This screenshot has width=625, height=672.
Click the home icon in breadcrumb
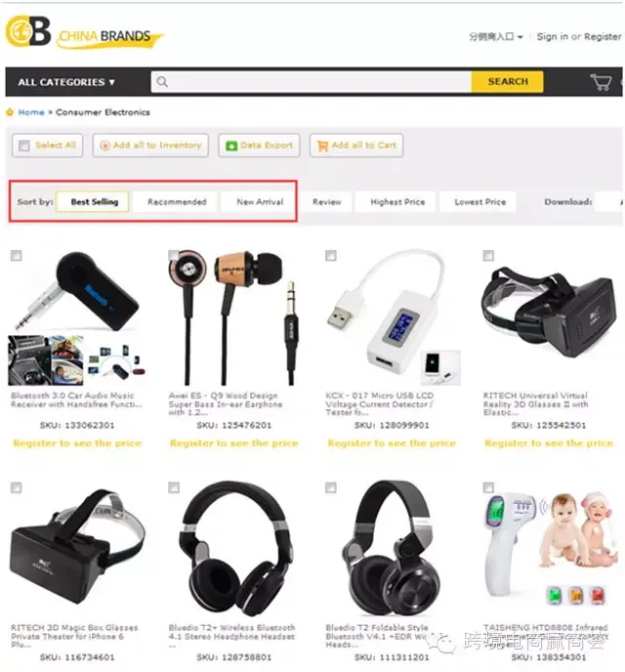coord(10,112)
